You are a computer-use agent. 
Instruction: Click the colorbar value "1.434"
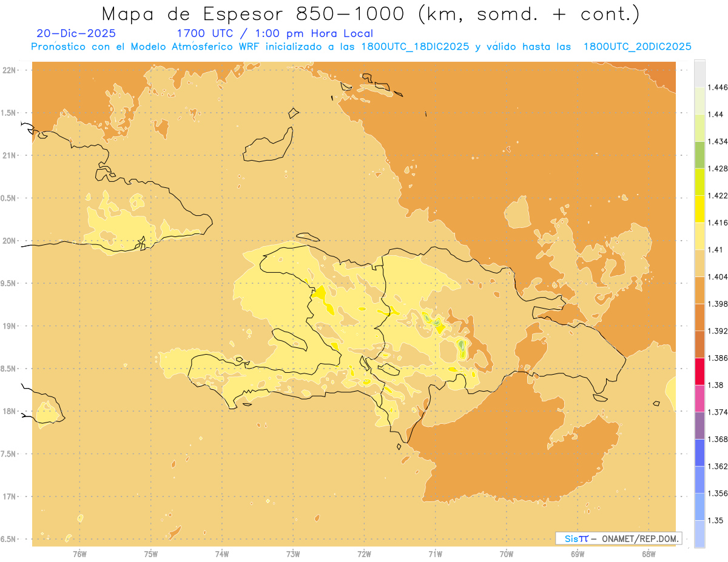(719, 141)
